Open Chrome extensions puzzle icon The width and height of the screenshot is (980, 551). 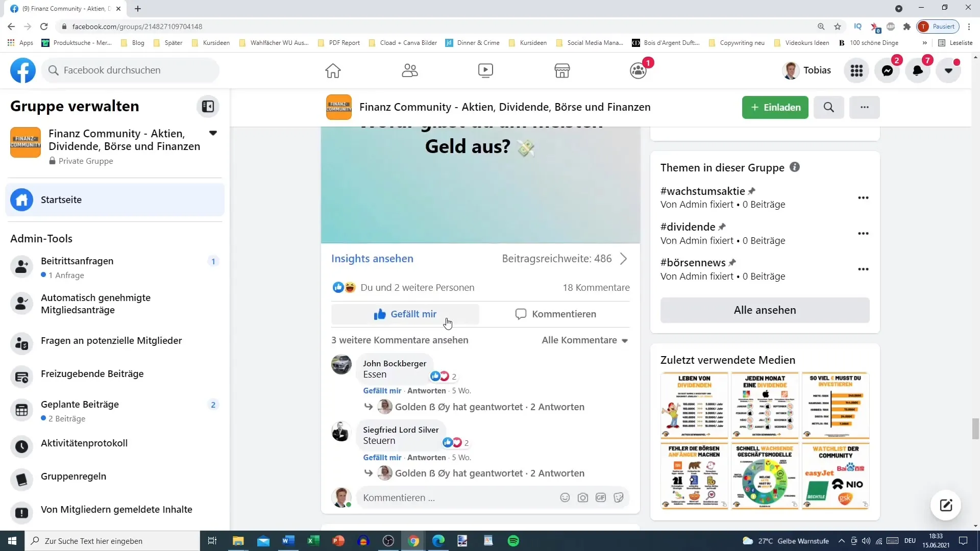[906, 27]
